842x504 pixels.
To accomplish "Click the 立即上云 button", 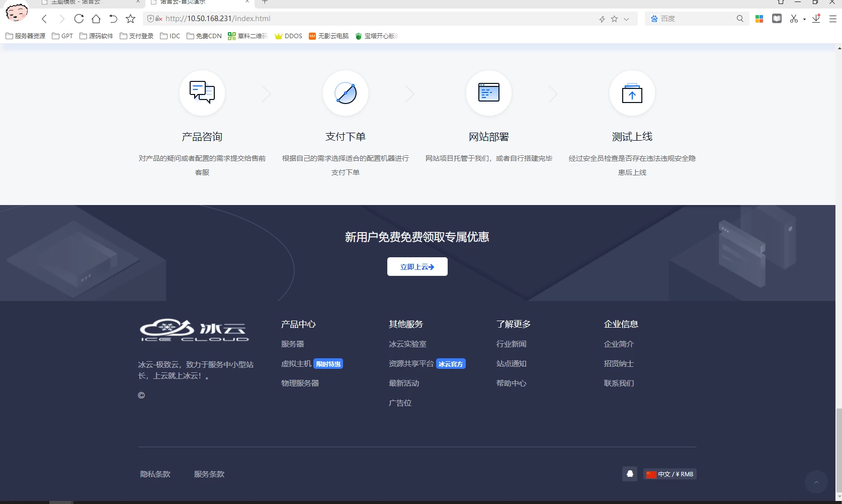I will [x=417, y=266].
